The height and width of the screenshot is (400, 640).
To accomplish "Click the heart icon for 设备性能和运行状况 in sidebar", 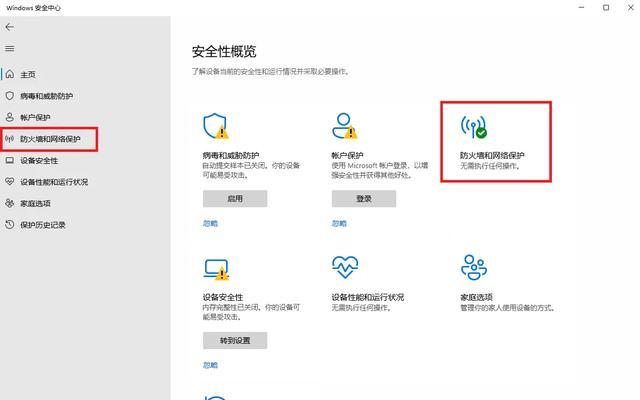I will [x=10, y=182].
